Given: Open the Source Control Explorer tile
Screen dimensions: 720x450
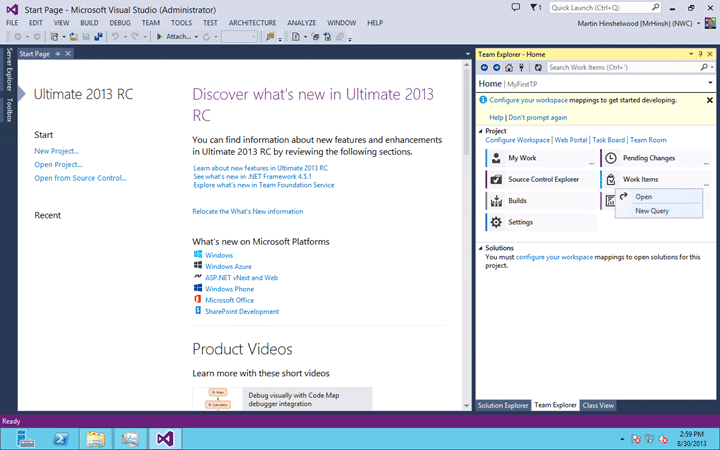Looking at the screenshot, I should point(540,180).
